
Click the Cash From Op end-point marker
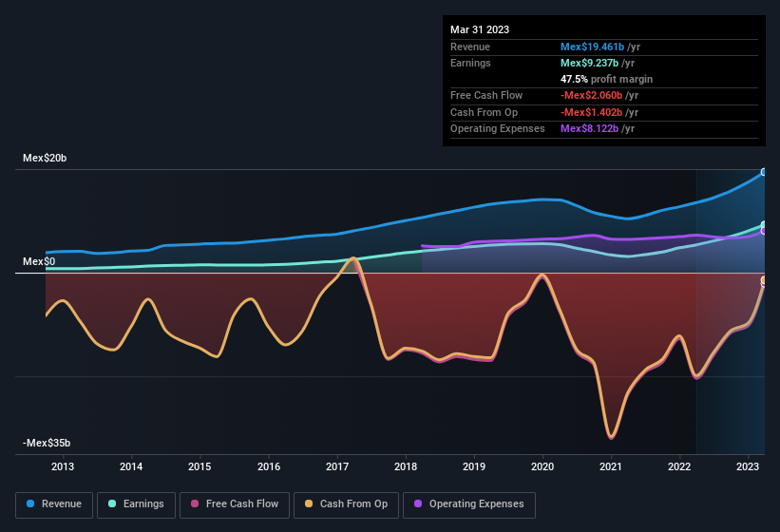click(x=764, y=281)
